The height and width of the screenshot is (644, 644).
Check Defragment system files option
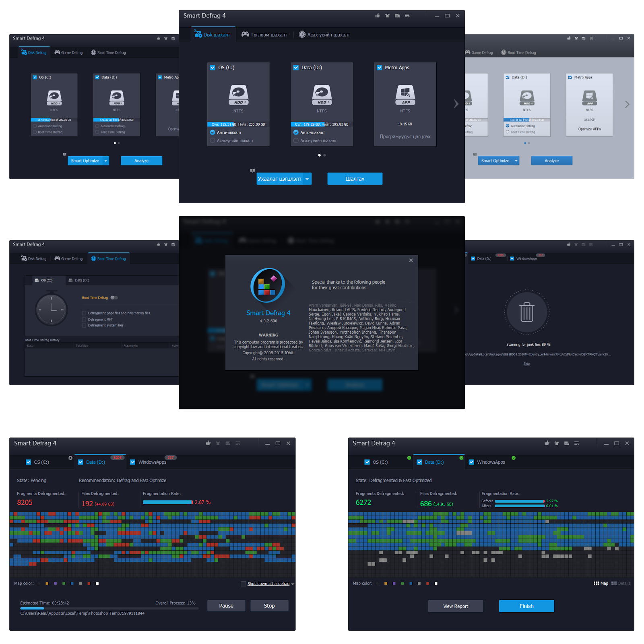click(84, 325)
